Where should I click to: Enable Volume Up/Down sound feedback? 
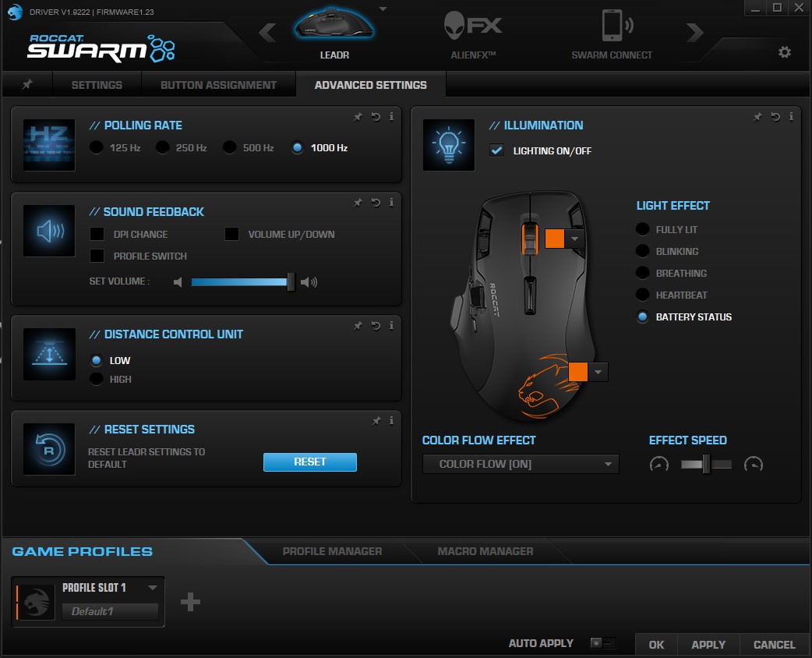coord(231,234)
